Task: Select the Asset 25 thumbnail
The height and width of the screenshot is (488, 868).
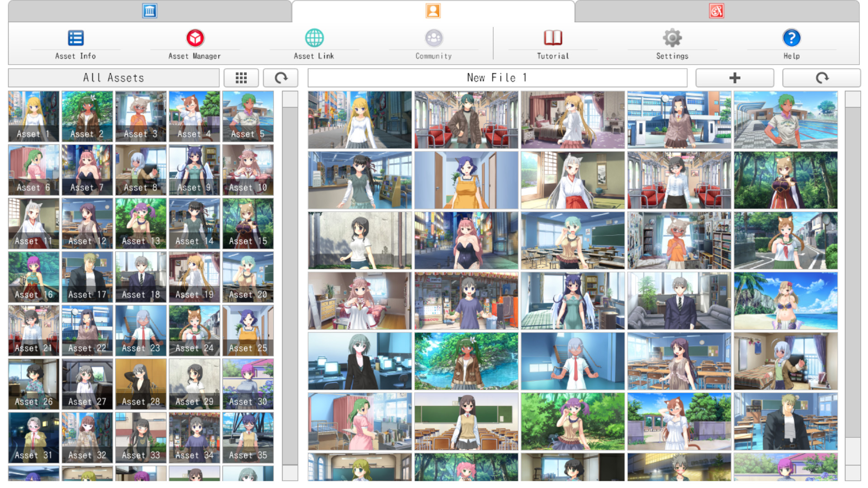Action: (248, 330)
